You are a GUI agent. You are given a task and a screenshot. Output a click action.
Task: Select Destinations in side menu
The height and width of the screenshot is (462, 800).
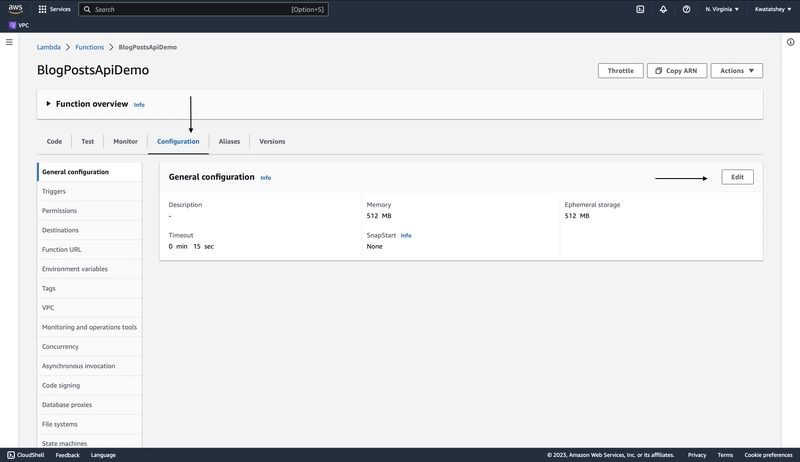89,230
